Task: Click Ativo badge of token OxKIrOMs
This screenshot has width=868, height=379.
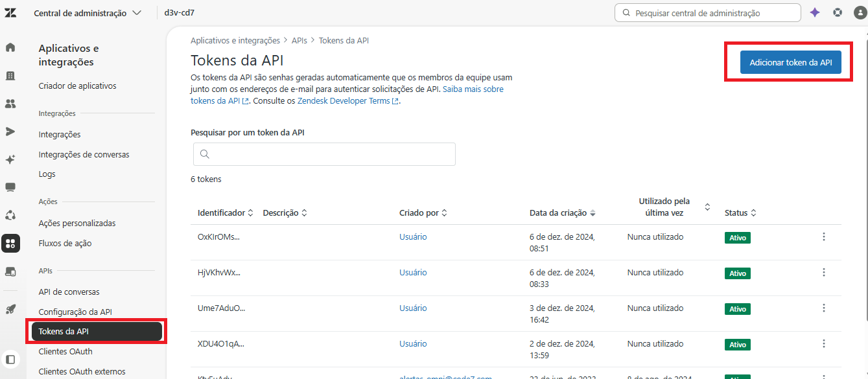Action: (x=738, y=238)
